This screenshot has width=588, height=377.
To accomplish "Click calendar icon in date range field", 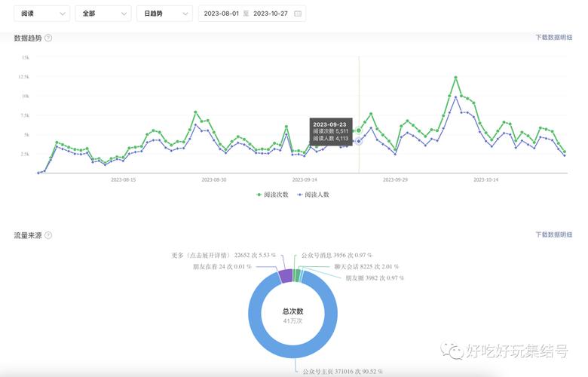I will (x=298, y=14).
